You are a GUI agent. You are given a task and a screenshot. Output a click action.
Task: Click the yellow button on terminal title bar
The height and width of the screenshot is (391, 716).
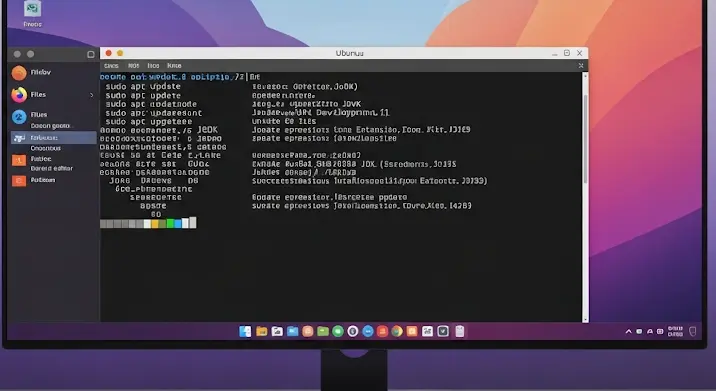pos(120,53)
